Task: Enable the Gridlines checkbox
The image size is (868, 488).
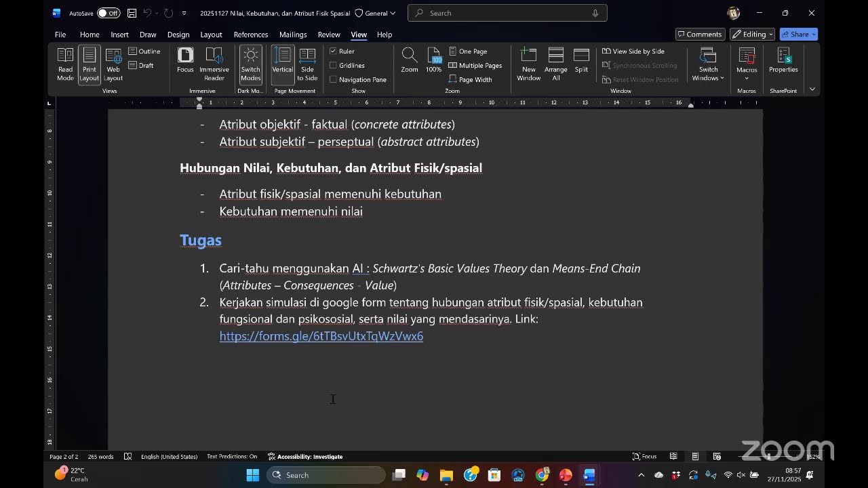Action: pyautogui.click(x=333, y=66)
